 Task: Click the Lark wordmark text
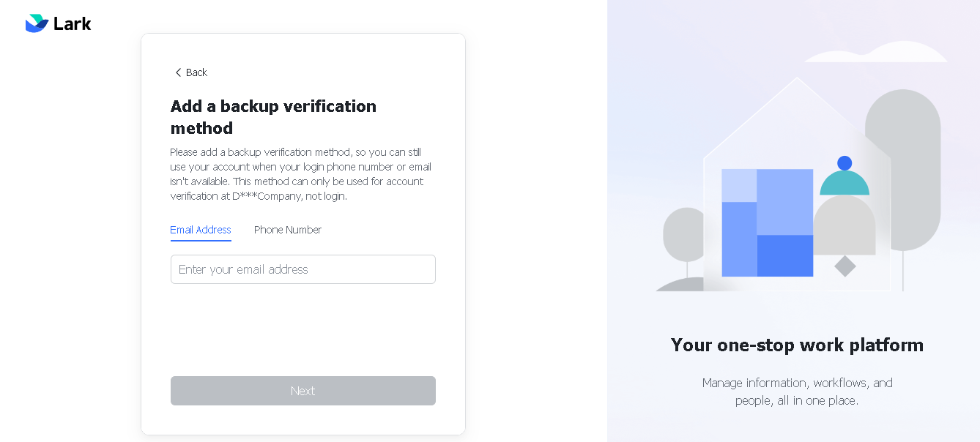click(x=73, y=23)
